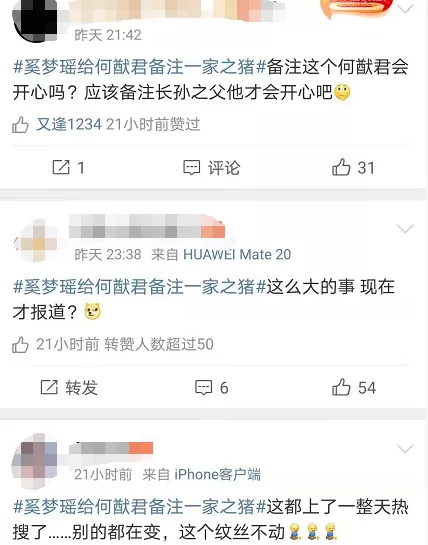
Task: Expand options chevron on HUAWEI Mate 20 post
Action: (405, 228)
